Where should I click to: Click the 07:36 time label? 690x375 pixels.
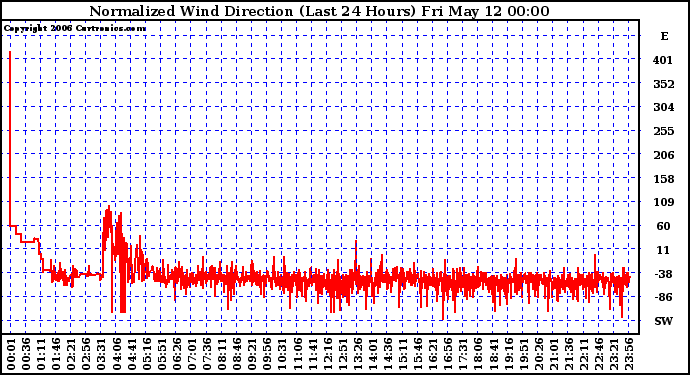pyautogui.click(x=207, y=354)
